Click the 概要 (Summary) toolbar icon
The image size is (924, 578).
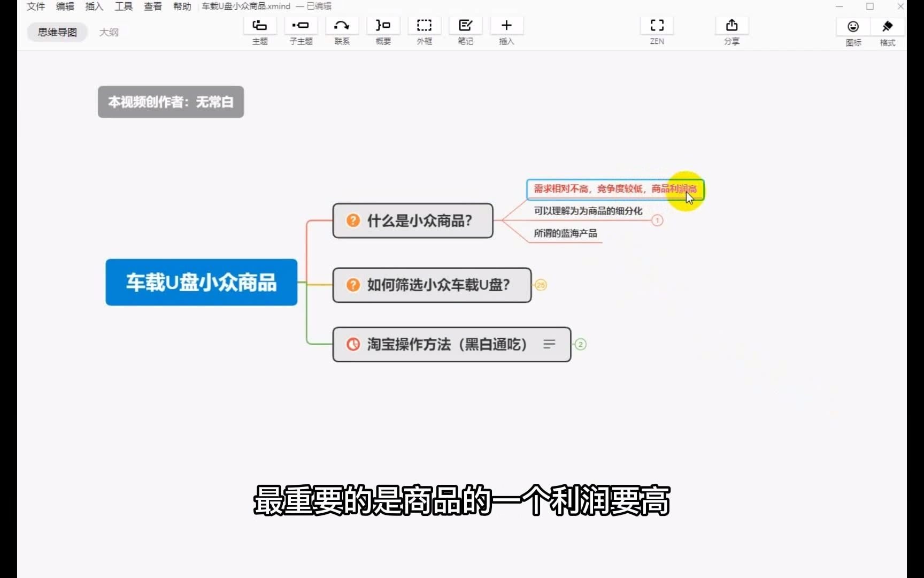coord(383,25)
